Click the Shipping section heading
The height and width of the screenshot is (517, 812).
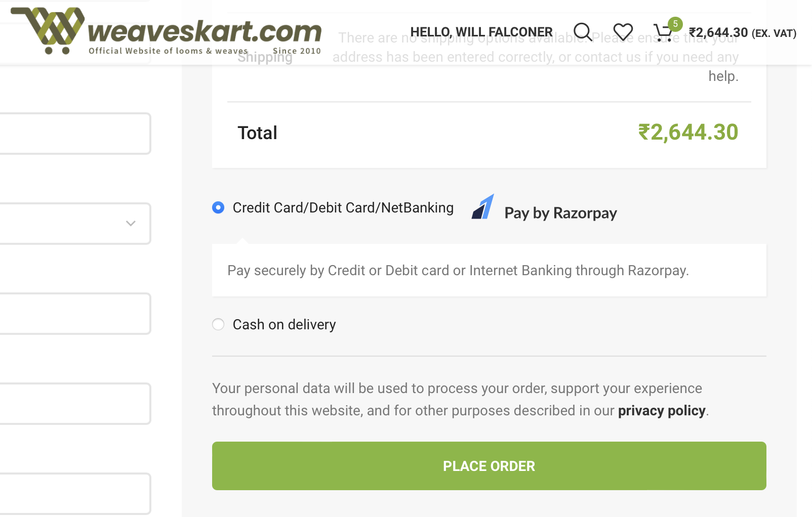265,57
